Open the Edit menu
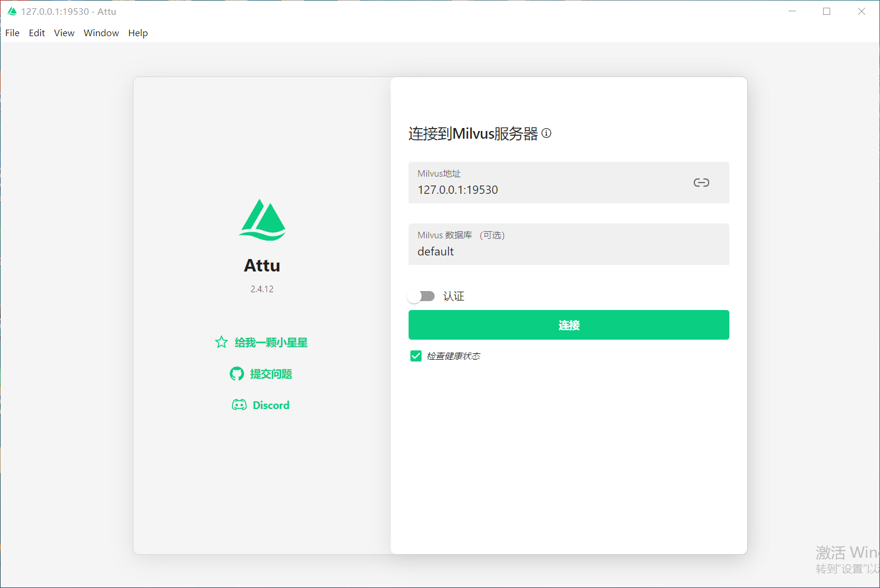Screen dimensions: 880x588 pos(37,33)
